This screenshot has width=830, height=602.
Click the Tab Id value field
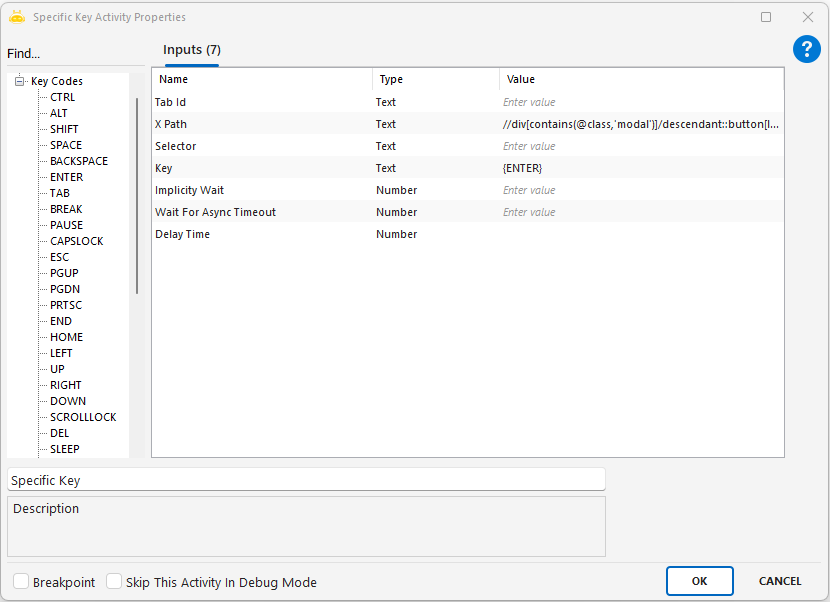[640, 102]
